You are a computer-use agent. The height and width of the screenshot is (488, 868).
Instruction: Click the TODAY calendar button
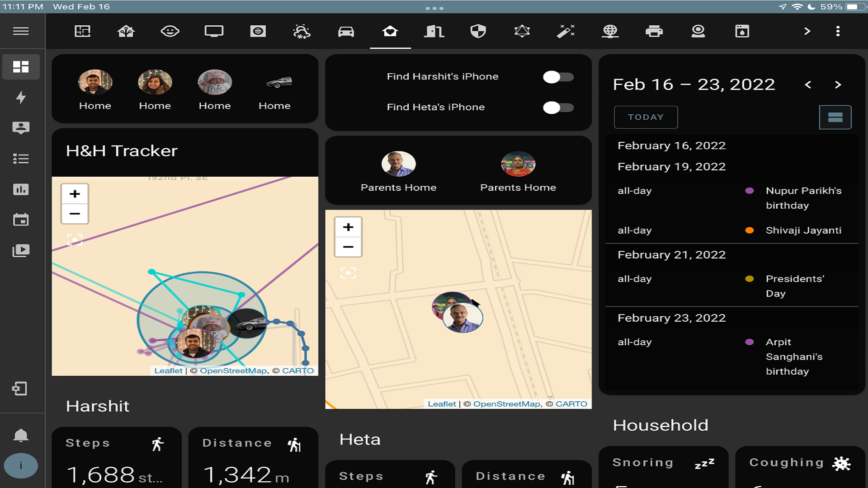point(646,117)
